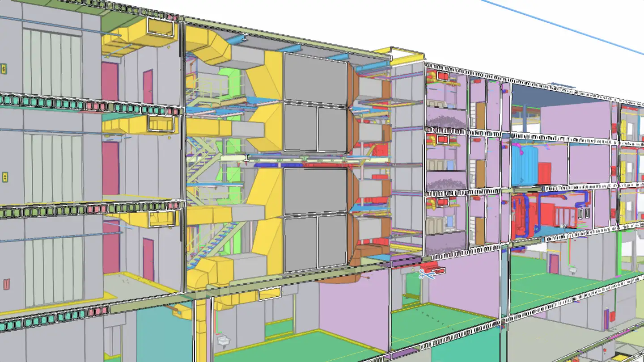Click the small red panel on lower-left wall
The width and height of the screenshot is (644, 362).
[6, 284]
